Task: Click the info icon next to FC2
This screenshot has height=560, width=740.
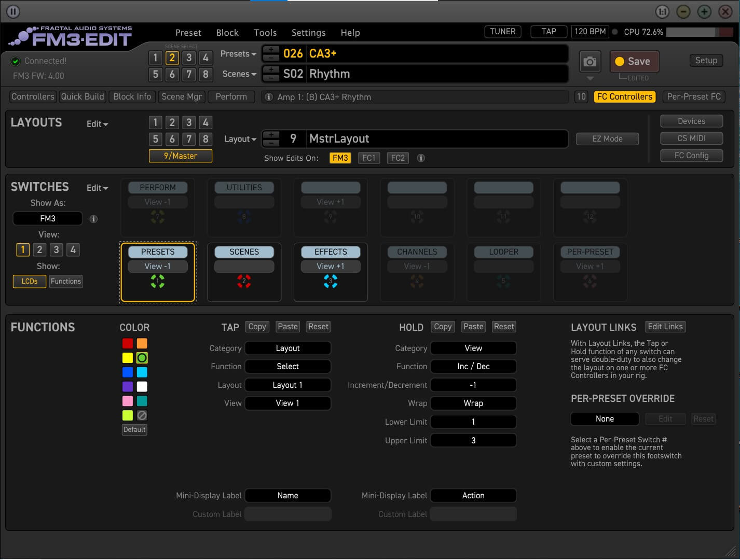Action: tap(421, 158)
